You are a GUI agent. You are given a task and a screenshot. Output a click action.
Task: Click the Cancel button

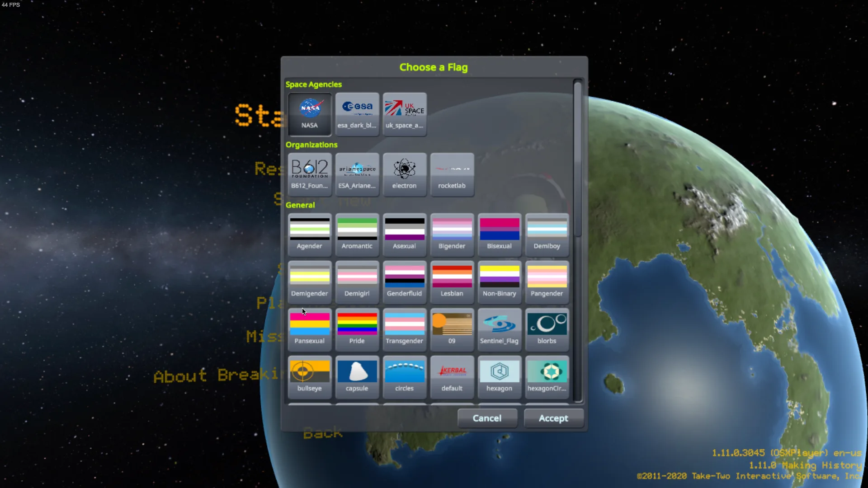(x=487, y=418)
